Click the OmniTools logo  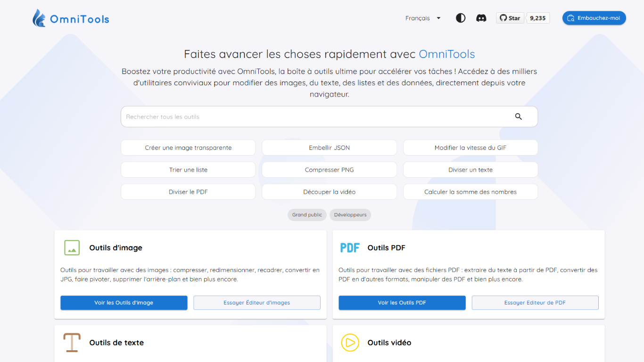(x=71, y=18)
